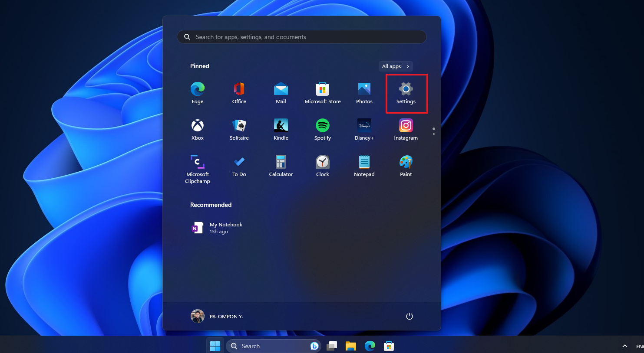Viewport: 644px width, 353px height.
Task: Open the To Do app
Action: pos(239,166)
